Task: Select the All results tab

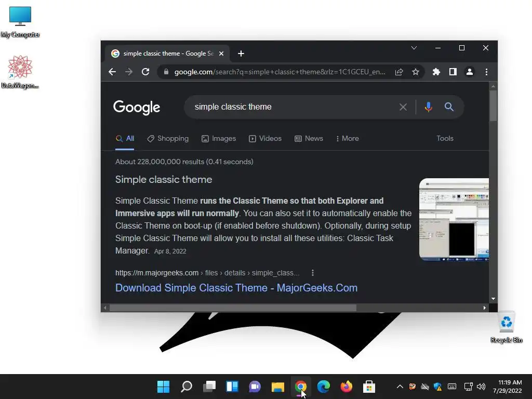Action: [125, 138]
